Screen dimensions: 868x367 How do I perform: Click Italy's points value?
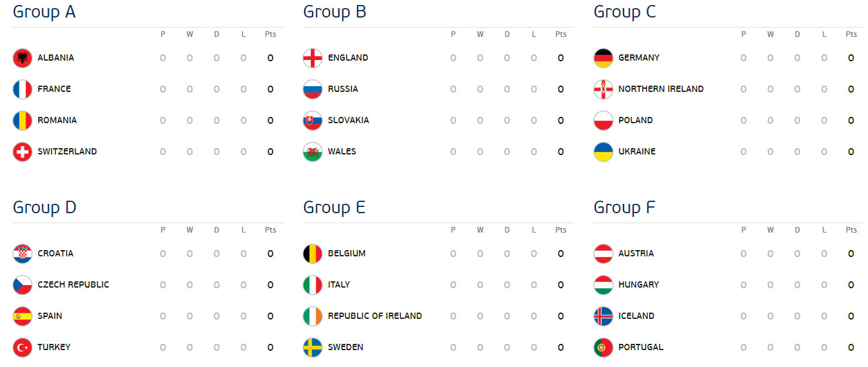tap(561, 285)
